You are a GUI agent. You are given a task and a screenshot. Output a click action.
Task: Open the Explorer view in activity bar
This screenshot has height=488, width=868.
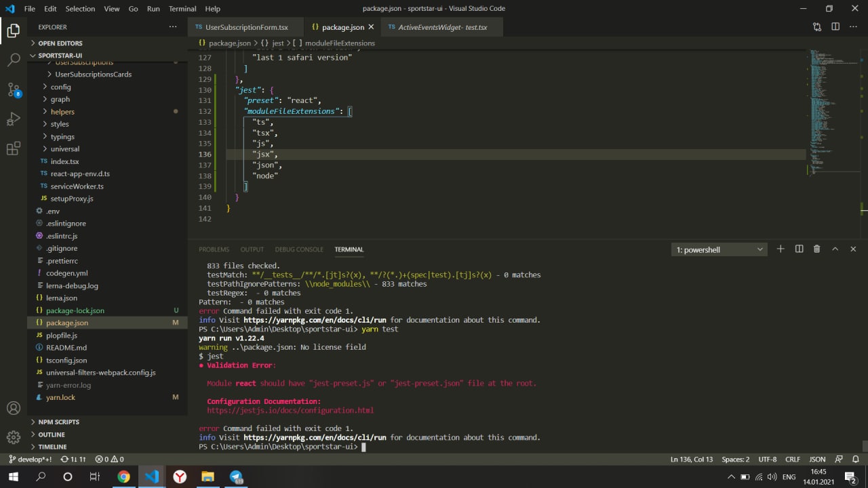pyautogui.click(x=13, y=30)
